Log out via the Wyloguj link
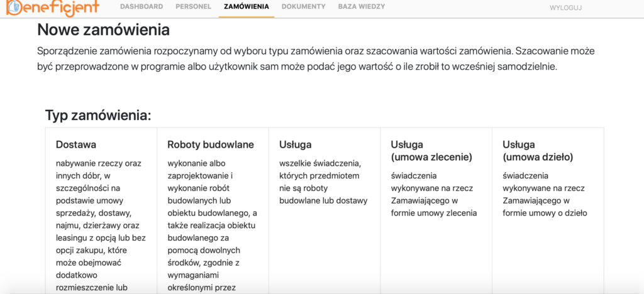Screen dimensions: 644x294 point(565,8)
